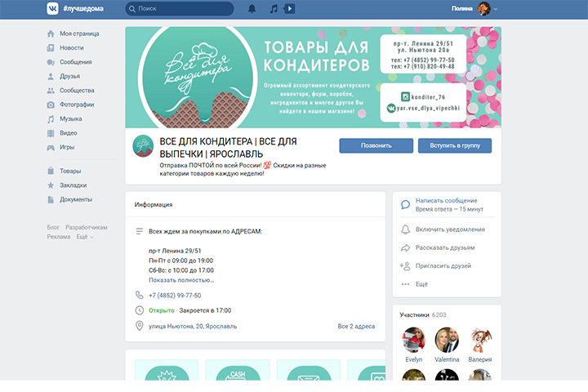This screenshot has width=588, height=392.
Task: Click the Информация section header
Action: point(154,205)
